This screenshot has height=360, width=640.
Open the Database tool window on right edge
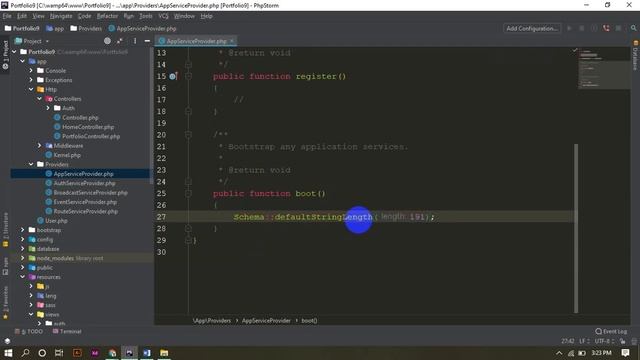point(635,56)
